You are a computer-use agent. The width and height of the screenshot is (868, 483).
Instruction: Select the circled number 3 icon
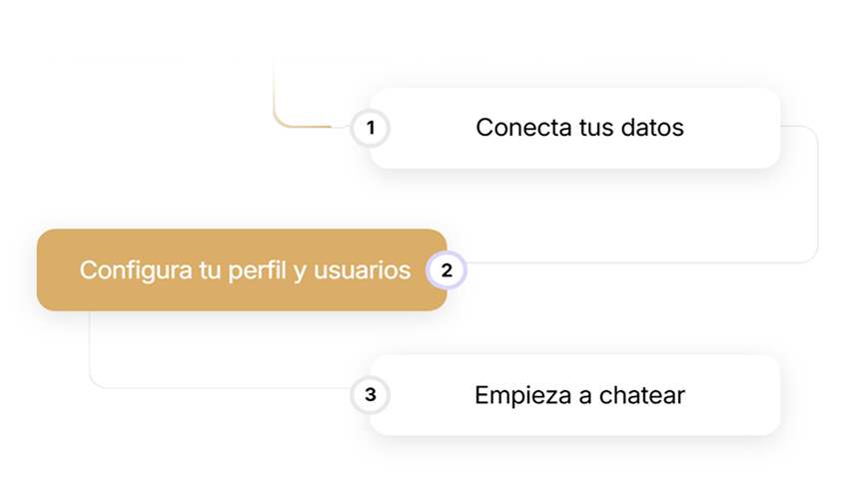click(x=371, y=394)
